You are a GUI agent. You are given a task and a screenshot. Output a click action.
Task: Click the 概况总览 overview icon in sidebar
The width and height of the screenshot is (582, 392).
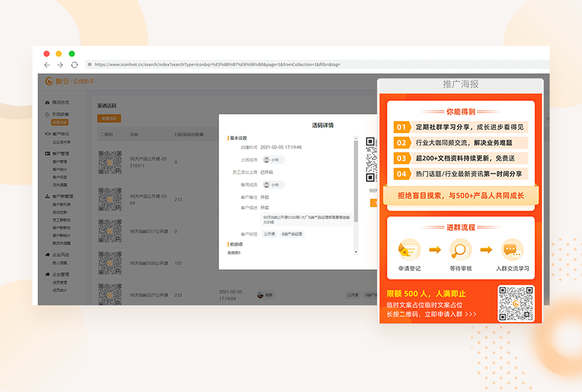[x=46, y=102]
